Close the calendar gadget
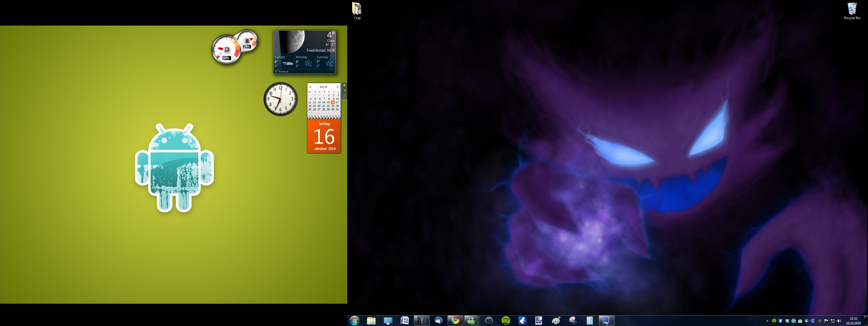The image size is (868, 326). 344,85
